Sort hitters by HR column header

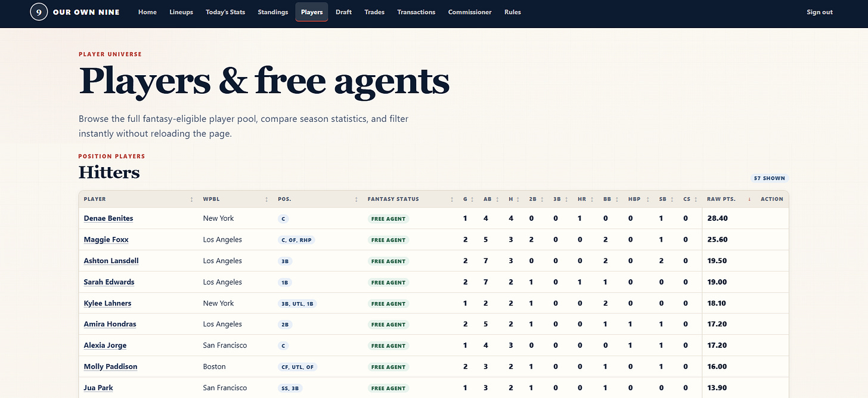click(584, 199)
